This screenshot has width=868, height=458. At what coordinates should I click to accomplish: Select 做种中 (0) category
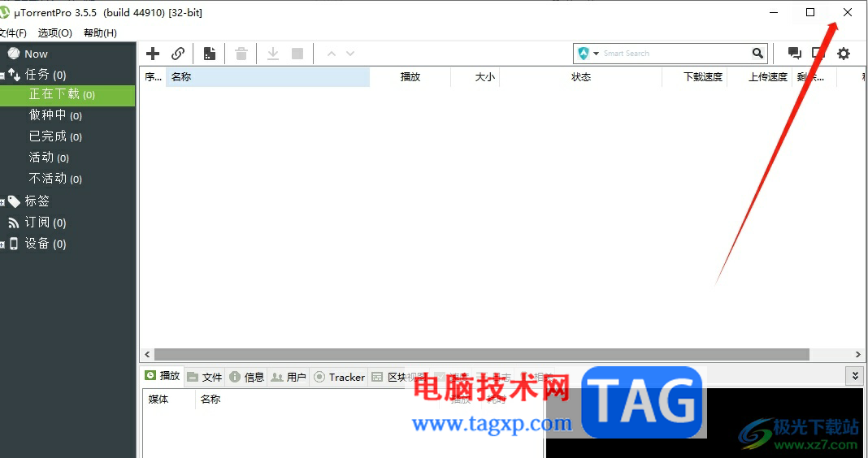pos(55,115)
